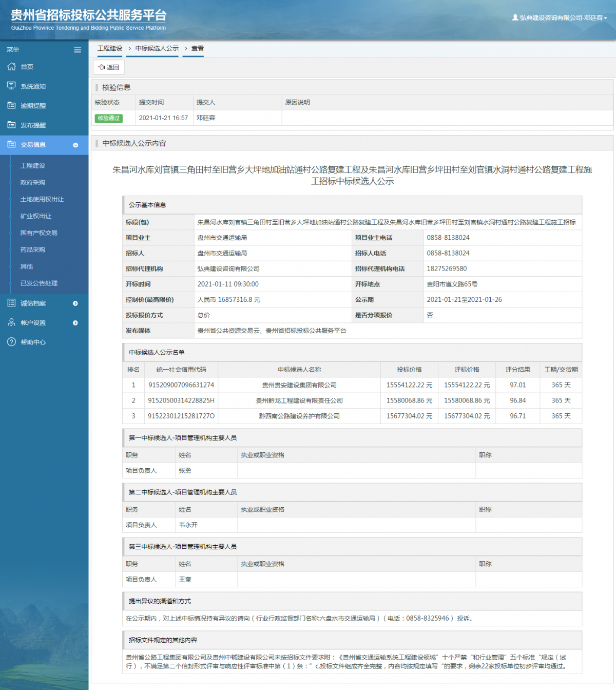Click the home icon next to 首页
Image resolution: width=616 pixels, height=690 pixels.
click(11, 67)
